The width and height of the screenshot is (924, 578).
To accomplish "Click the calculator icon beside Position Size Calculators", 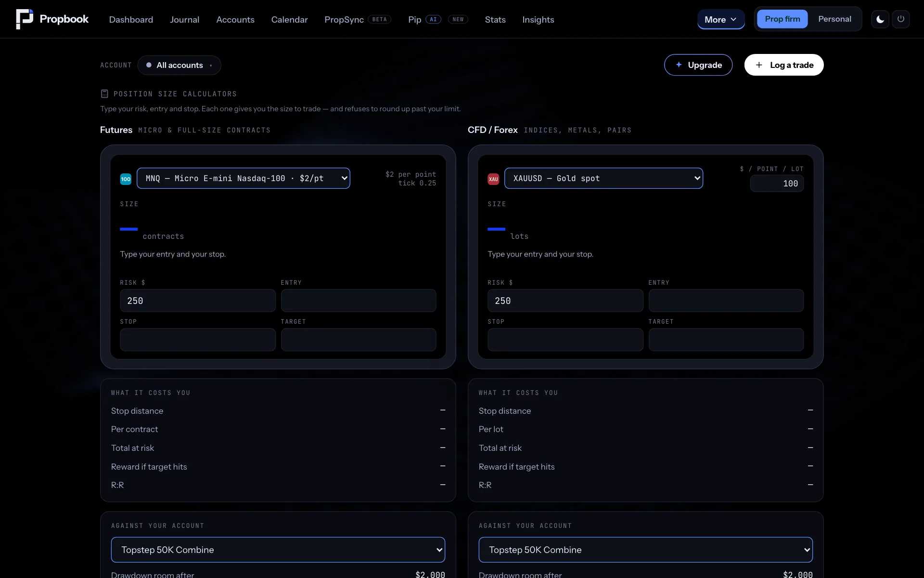I will click(x=104, y=94).
